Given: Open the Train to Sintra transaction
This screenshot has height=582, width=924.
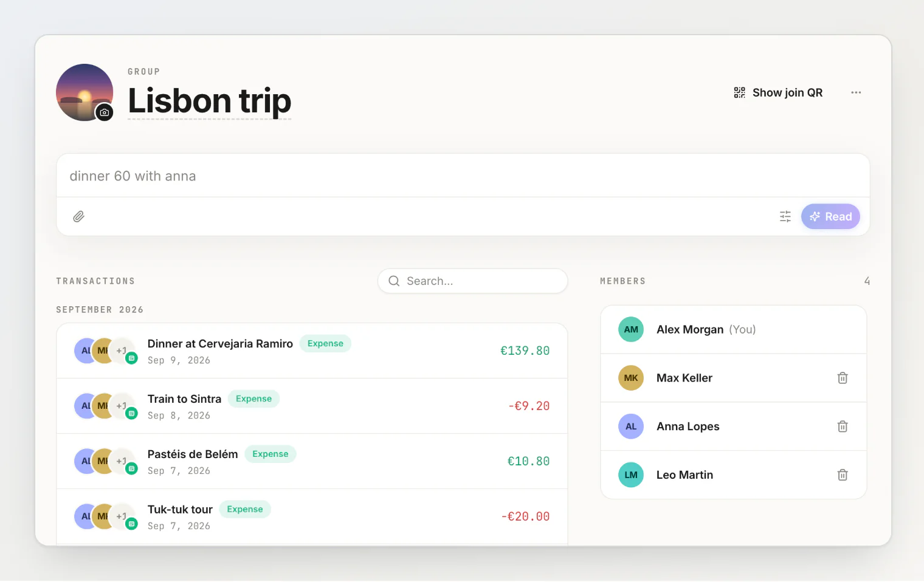Looking at the screenshot, I should click(312, 406).
